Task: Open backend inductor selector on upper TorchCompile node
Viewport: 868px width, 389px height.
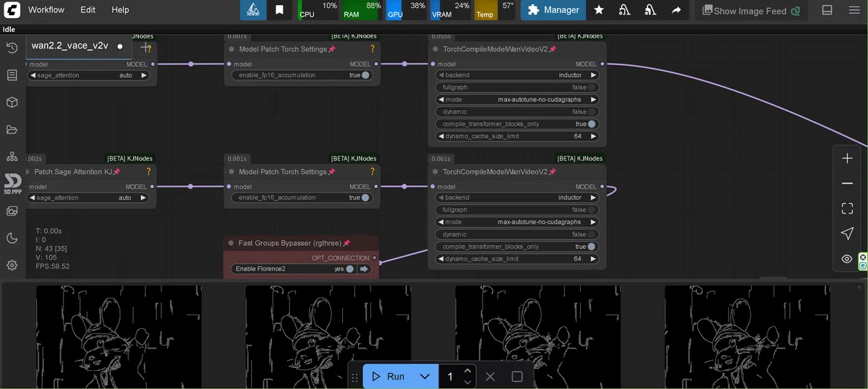Action: (x=517, y=75)
